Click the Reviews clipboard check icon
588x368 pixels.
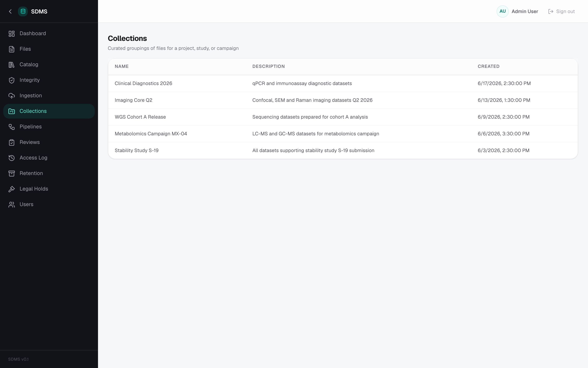[x=12, y=142]
